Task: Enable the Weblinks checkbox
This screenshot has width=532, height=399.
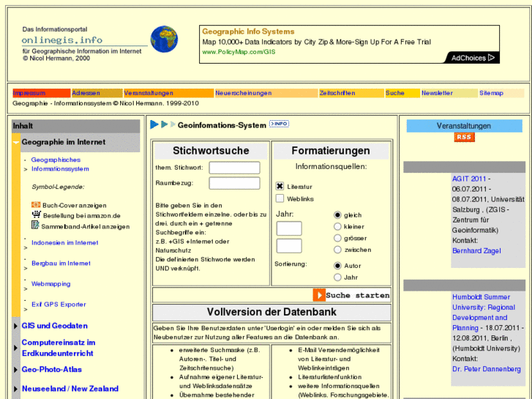Action: [x=280, y=198]
